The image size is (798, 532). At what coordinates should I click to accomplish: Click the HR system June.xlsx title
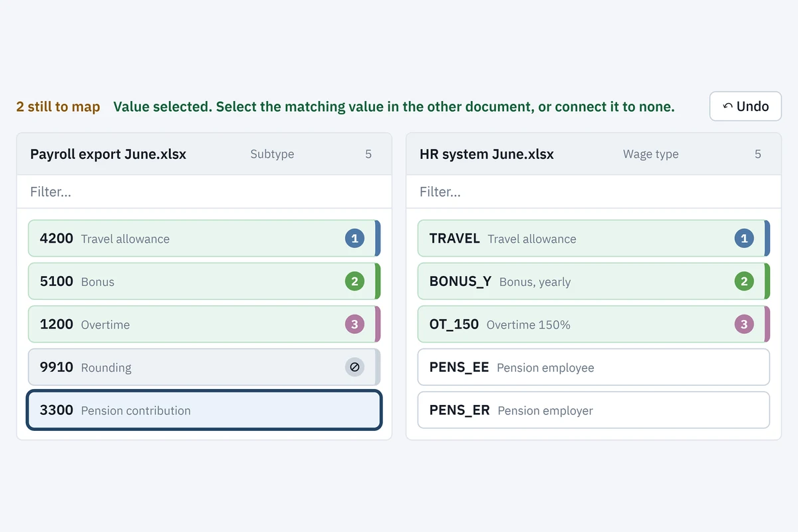pos(487,154)
